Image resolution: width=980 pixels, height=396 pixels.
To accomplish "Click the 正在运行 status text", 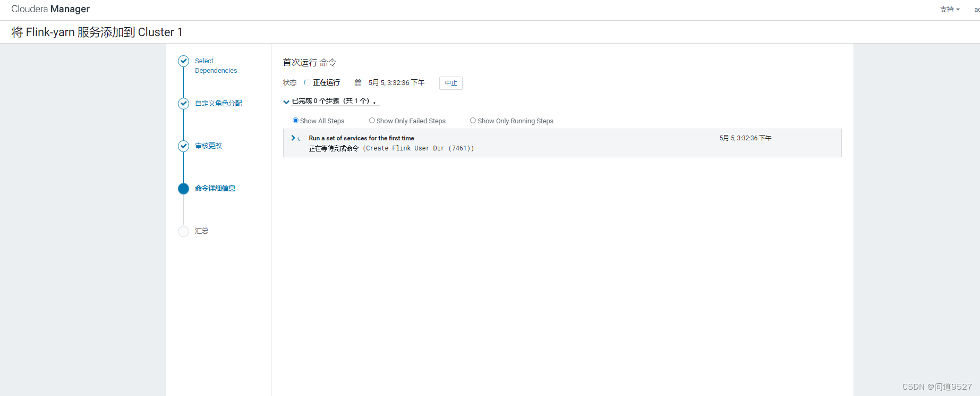I will (326, 82).
